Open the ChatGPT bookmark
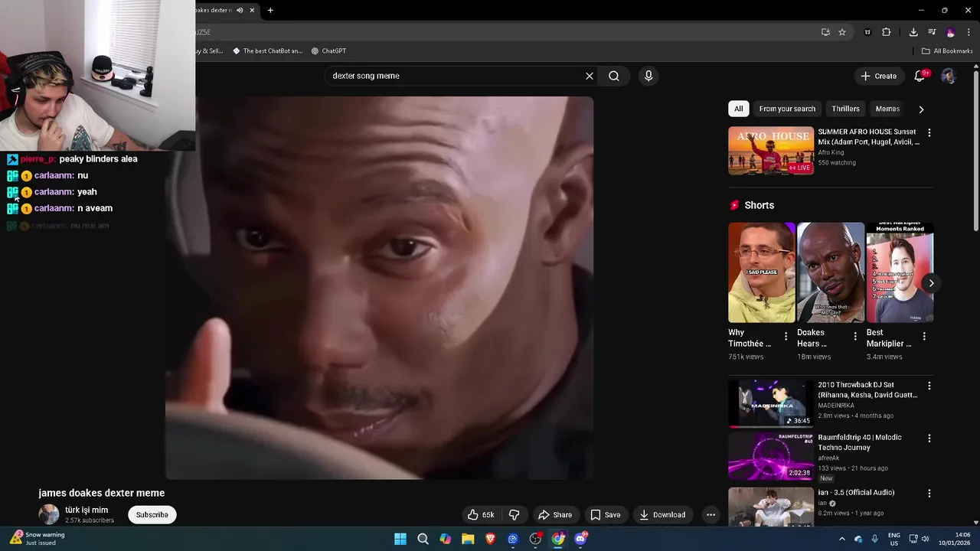The height and width of the screenshot is (551, 980). tap(328, 51)
